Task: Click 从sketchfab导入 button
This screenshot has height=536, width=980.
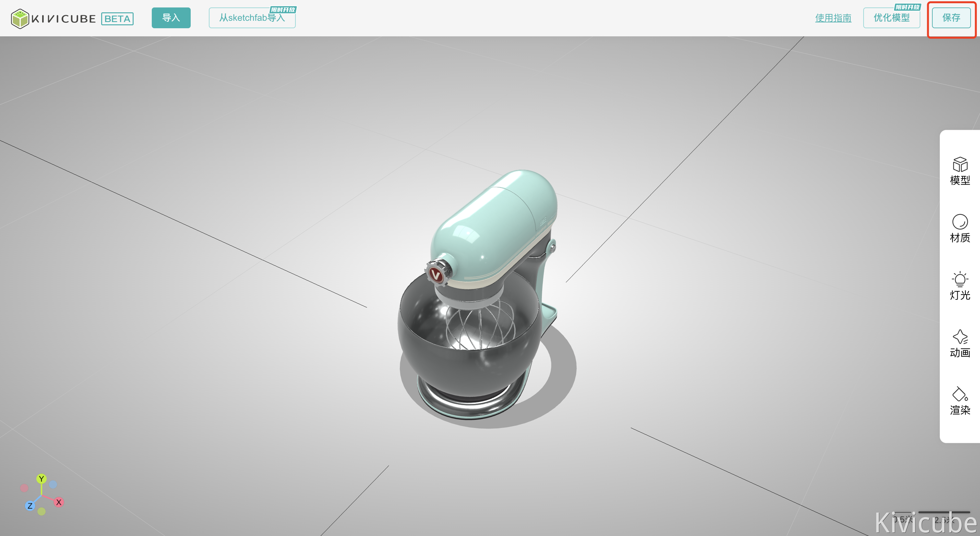Action: coord(252,18)
